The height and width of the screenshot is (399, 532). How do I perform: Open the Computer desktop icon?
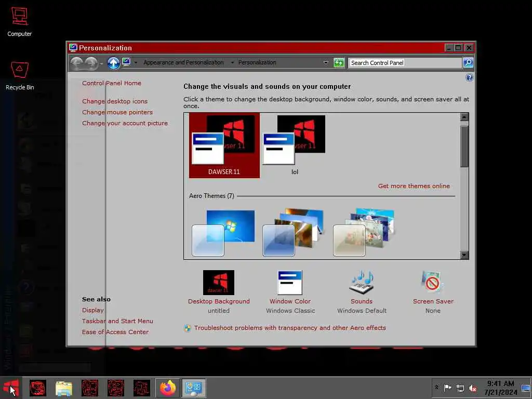point(20,22)
